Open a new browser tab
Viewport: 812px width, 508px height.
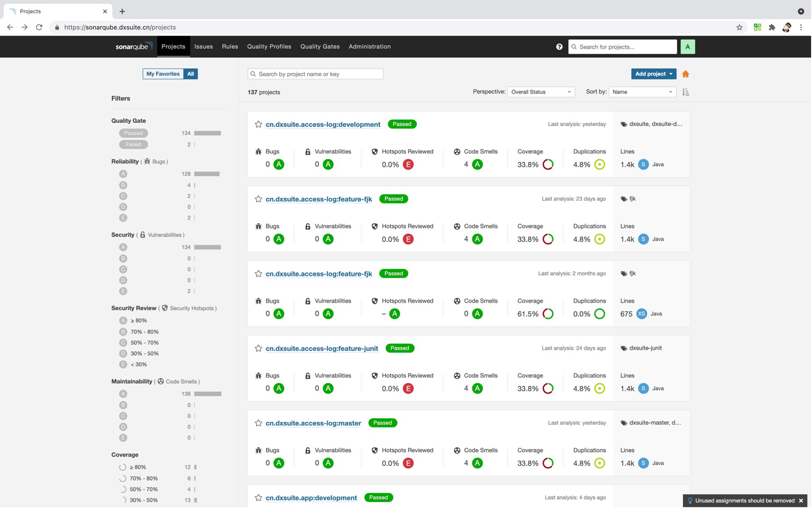pyautogui.click(x=122, y=11)
